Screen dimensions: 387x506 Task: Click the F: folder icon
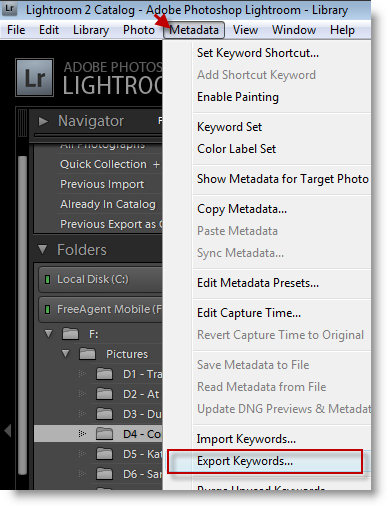tap(70, 333)
